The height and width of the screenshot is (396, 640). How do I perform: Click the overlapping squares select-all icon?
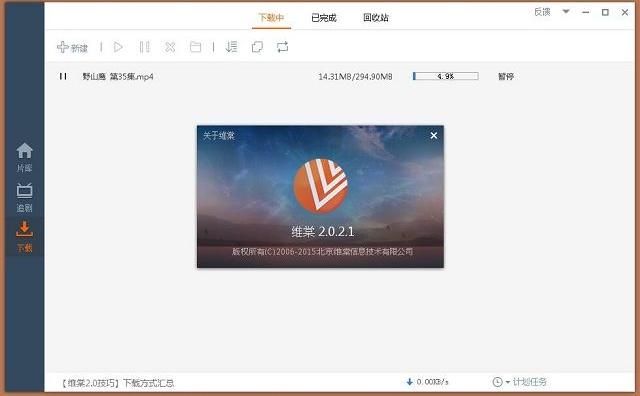click(257, 47)
